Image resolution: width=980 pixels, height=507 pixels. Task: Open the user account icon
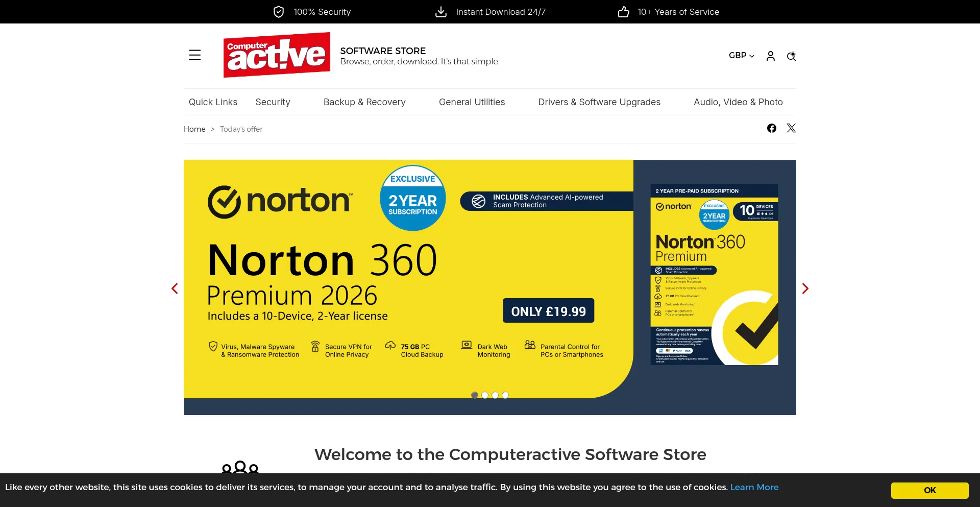[771, 56]
